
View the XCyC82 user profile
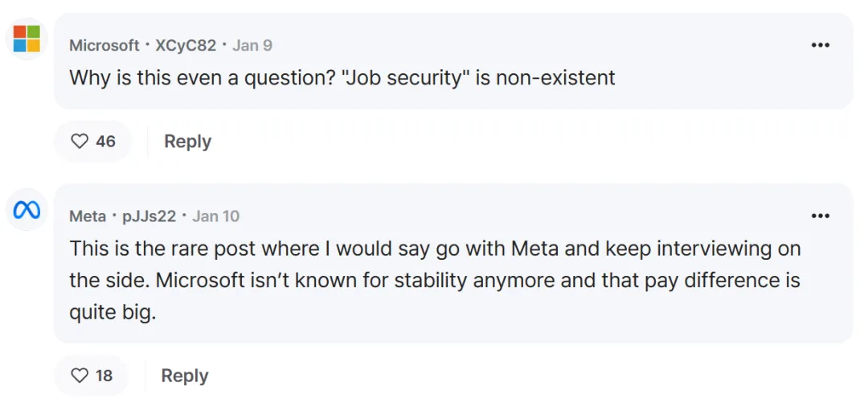186,46
